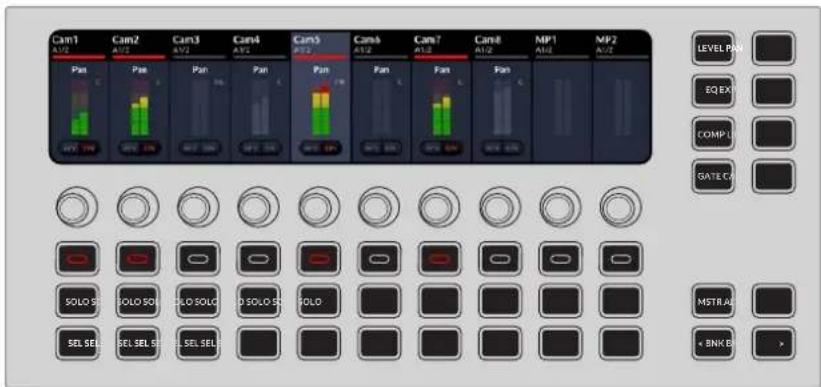
Task: Click blank button beside COMP button
Action: click(x=774, y=134)
